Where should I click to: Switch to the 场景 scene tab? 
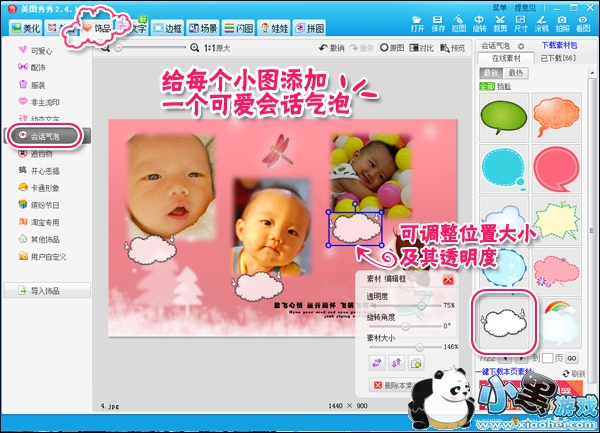tap(203, 28)
